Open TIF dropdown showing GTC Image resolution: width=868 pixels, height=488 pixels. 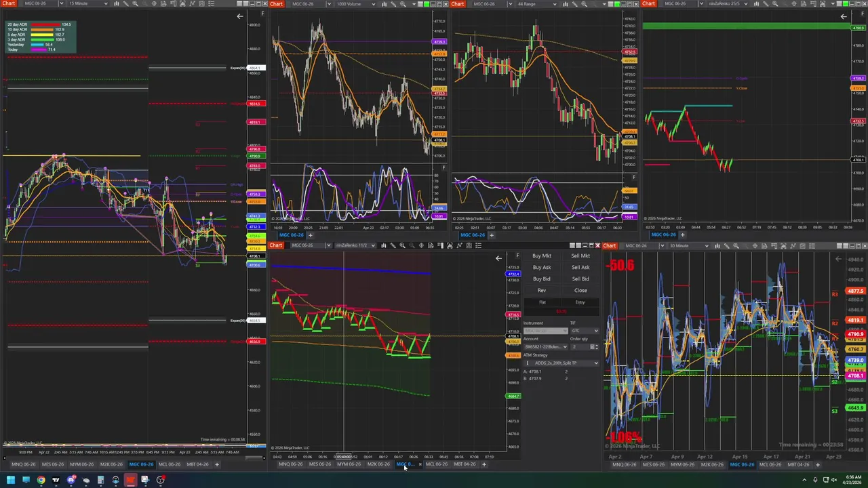585,331
